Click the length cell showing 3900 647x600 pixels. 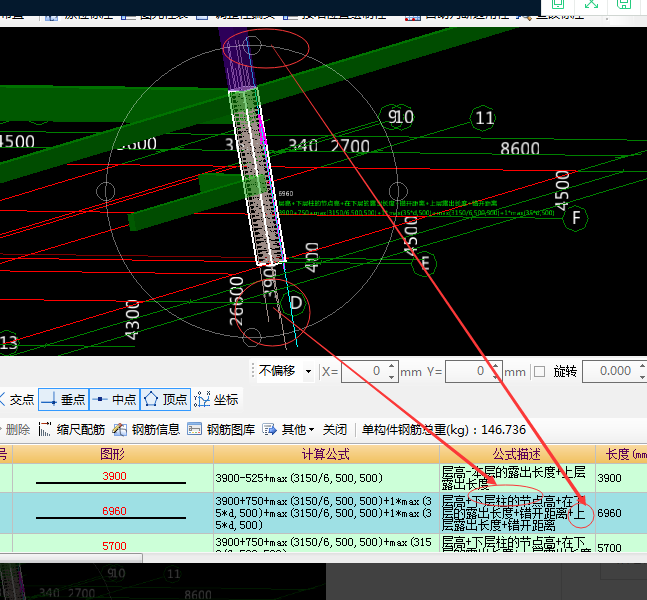pos(621,478)
